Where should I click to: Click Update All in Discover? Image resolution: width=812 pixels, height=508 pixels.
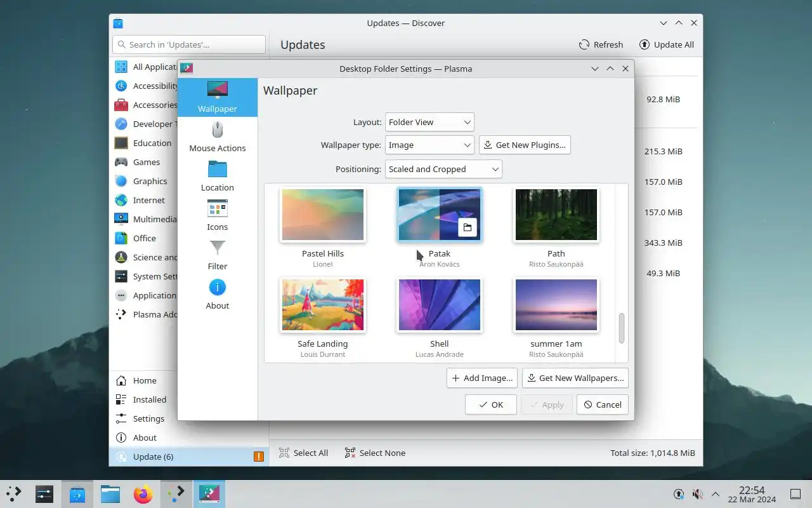click(666, 44)
